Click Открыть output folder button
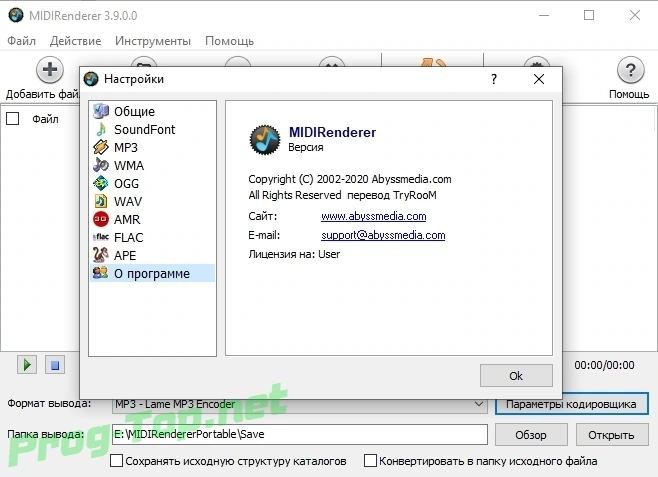This screenshot has height=477, width=658. pyautogui.click(x=611, y=435)
